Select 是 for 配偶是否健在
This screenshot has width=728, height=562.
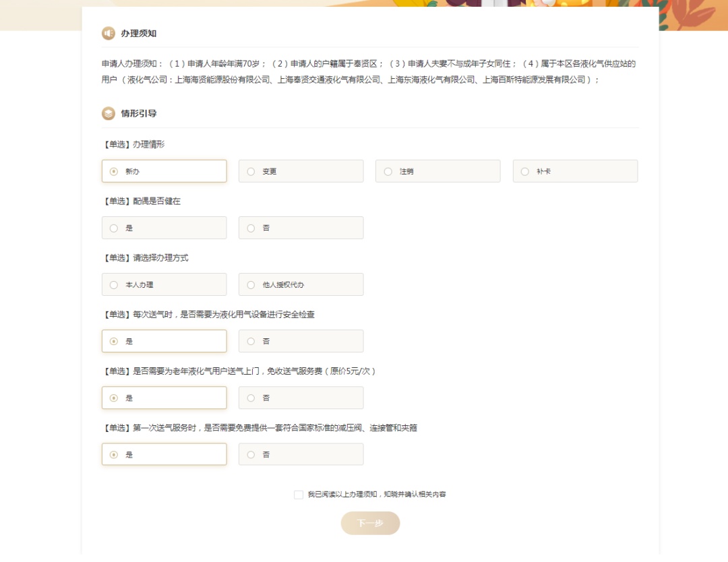pyautogui.click(x=164, y=228)
